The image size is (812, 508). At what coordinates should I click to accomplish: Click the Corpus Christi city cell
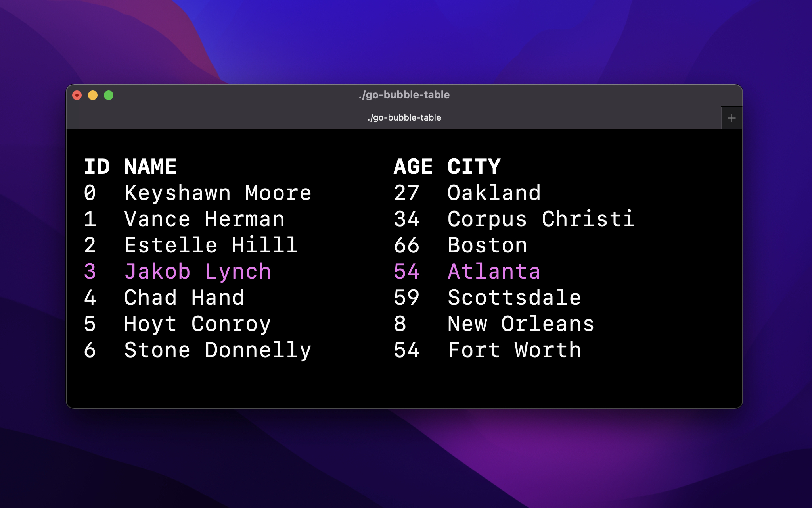541,219
